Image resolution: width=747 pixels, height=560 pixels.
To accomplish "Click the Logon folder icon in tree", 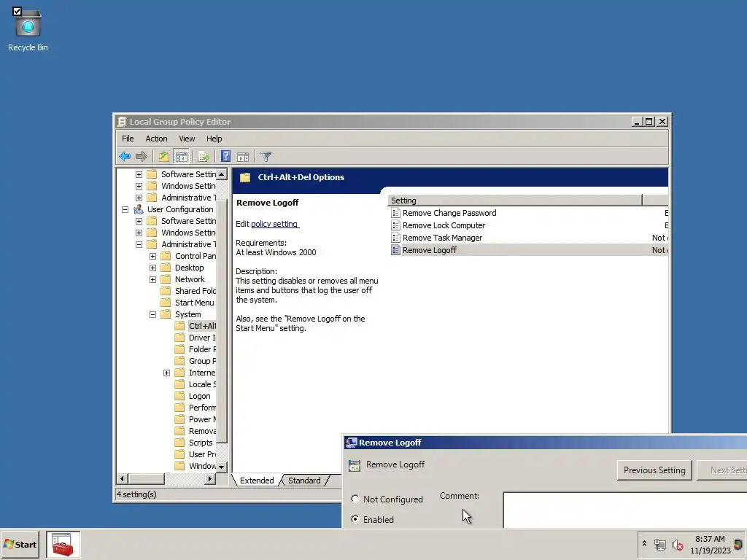I will click(x=179, y=396).
